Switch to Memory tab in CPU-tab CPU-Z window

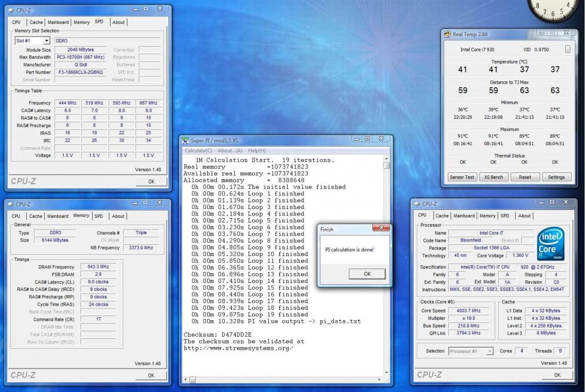[487, 216]
